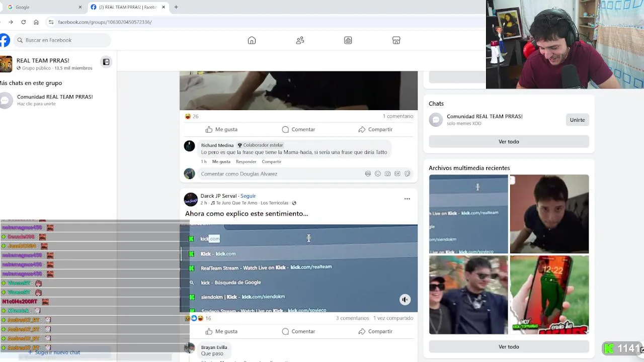Share Richard Medina's comment
The image size is (644, 362).
point(271,161)
